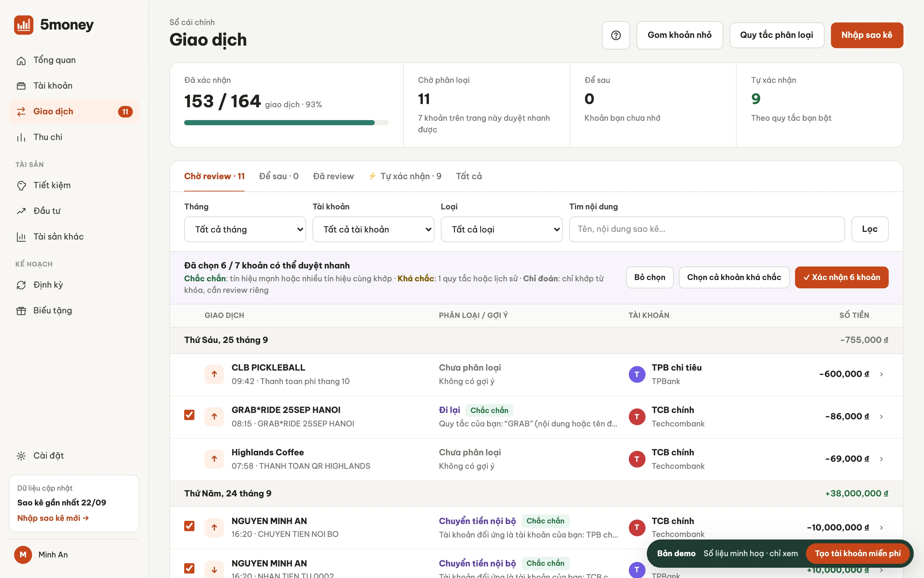Uncheck the GRAB*RIDE 25SEP HANOI checkbox
Image resolution: width=924 pixels, height=578 pixels.
click(189, 415)
